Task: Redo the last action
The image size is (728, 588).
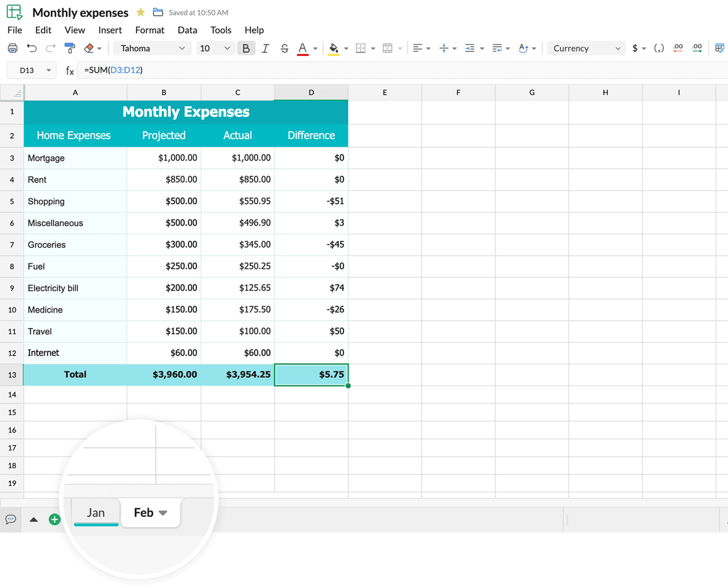Action: pos(50,48)
